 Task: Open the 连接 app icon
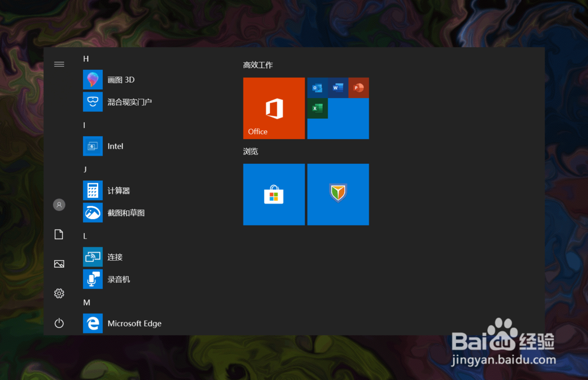tap(93, 257)
